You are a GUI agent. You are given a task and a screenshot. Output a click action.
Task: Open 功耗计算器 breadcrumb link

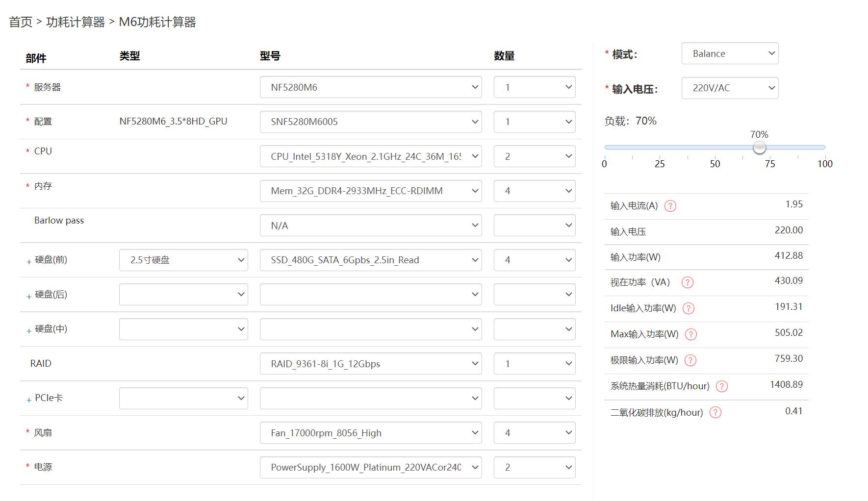pos(76,22)
